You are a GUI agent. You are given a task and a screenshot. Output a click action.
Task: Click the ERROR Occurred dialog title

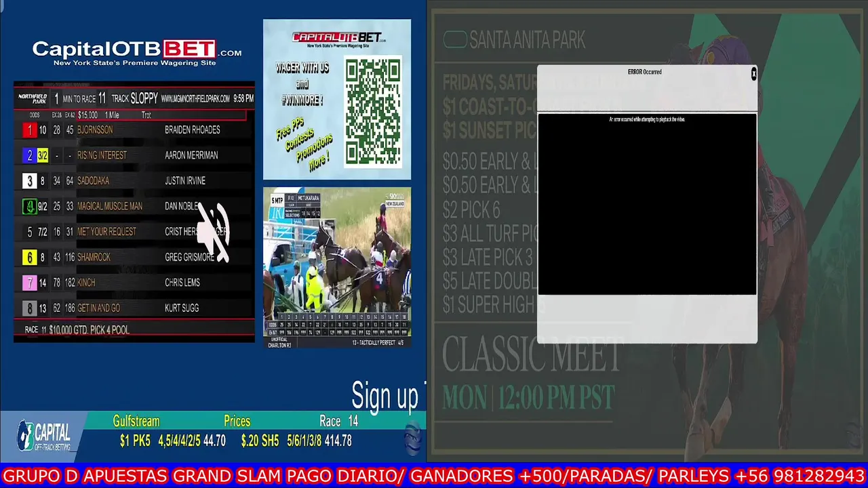coord(644,72)
